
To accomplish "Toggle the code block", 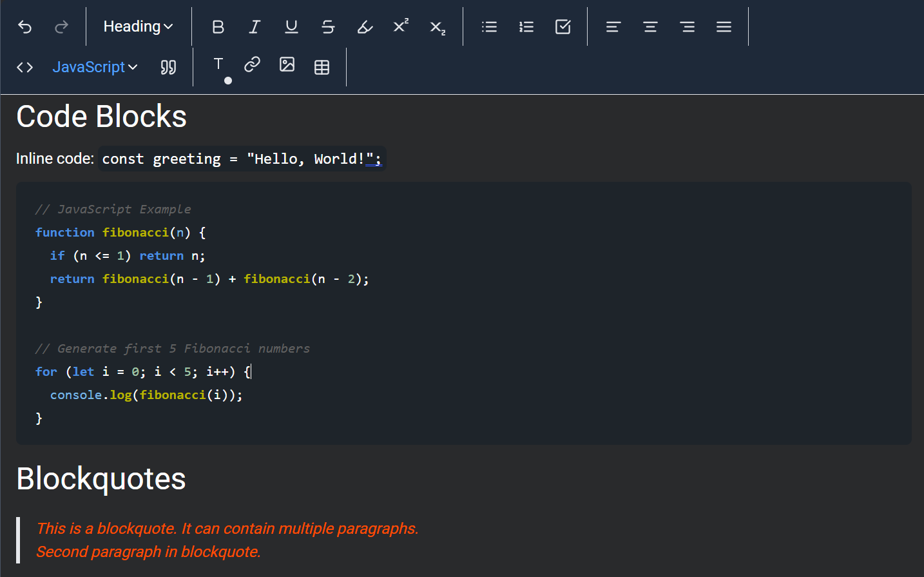I will click(24, 66).
